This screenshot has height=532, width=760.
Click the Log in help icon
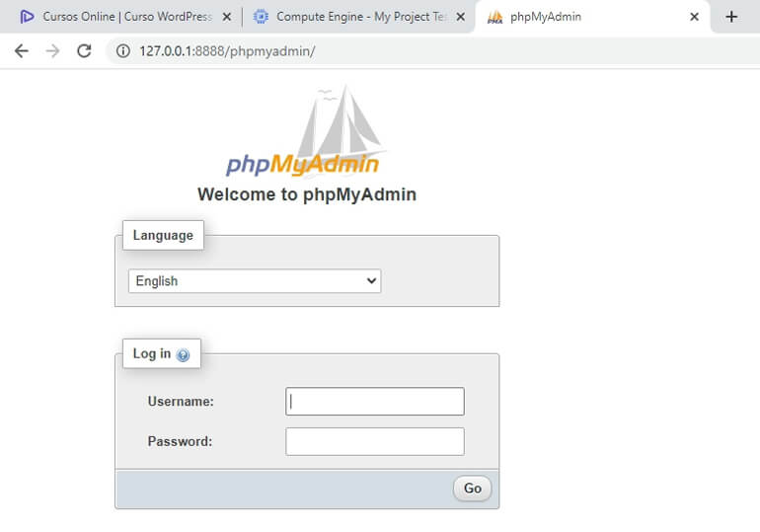tap(183, 355)
